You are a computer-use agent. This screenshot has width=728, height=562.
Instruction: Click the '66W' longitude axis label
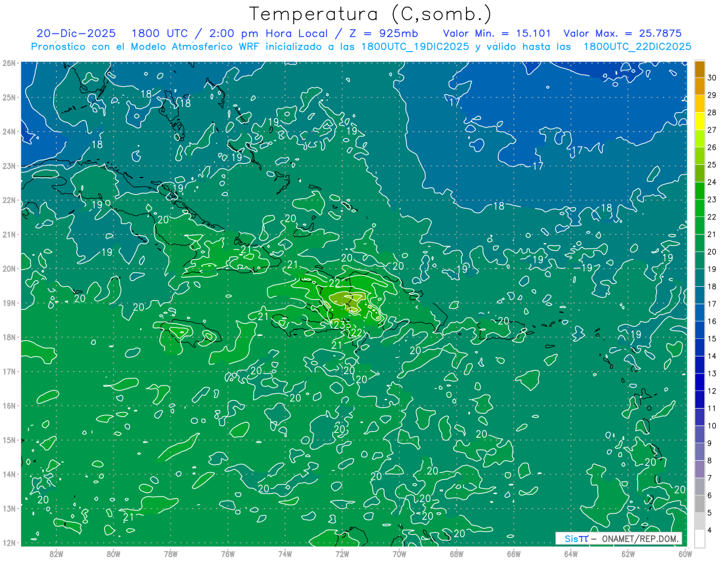[x=514, y=554]
